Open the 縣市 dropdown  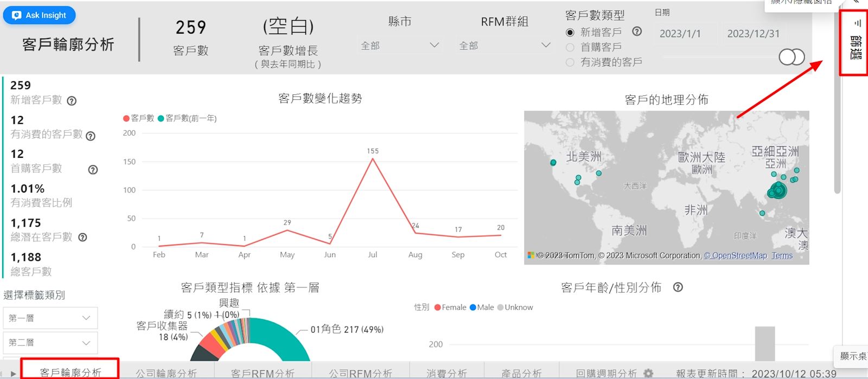tap(400, 46)
